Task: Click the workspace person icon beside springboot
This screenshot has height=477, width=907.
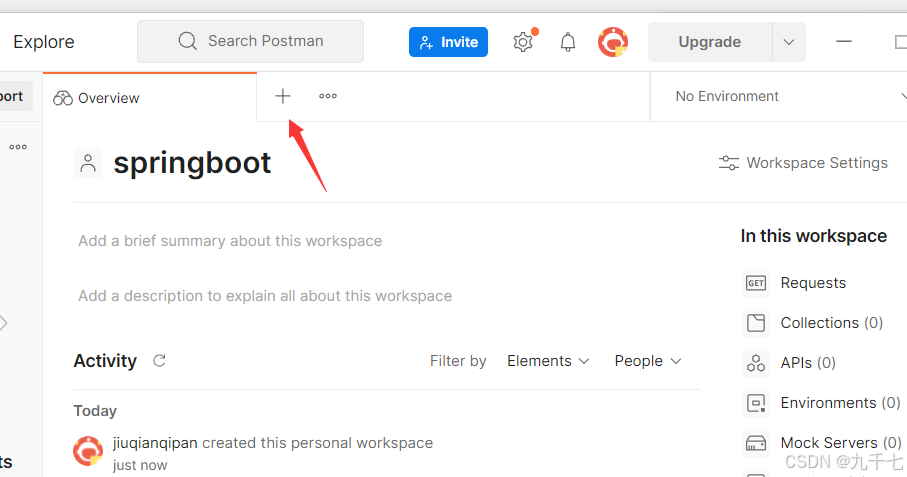Action: (88, 163)
